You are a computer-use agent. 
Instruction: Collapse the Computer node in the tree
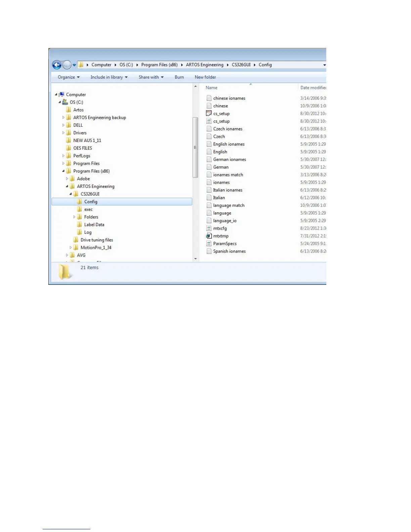click(x=56, y=95)
